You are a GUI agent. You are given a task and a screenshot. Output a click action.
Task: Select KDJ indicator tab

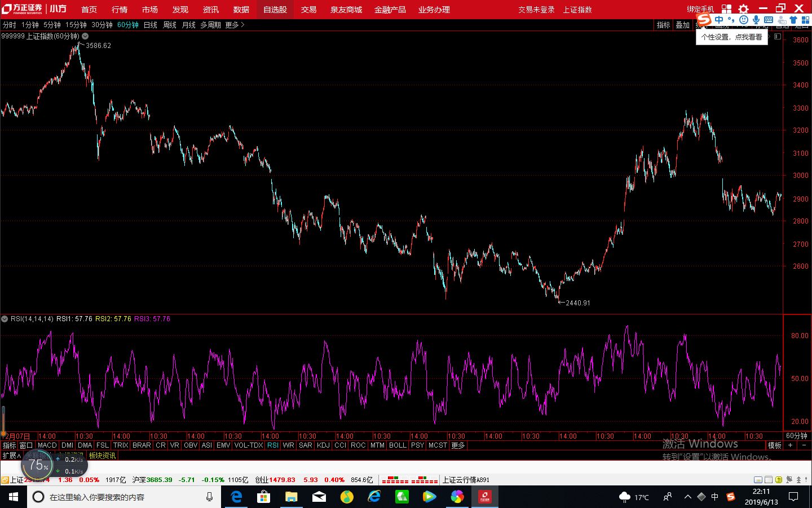323,445
